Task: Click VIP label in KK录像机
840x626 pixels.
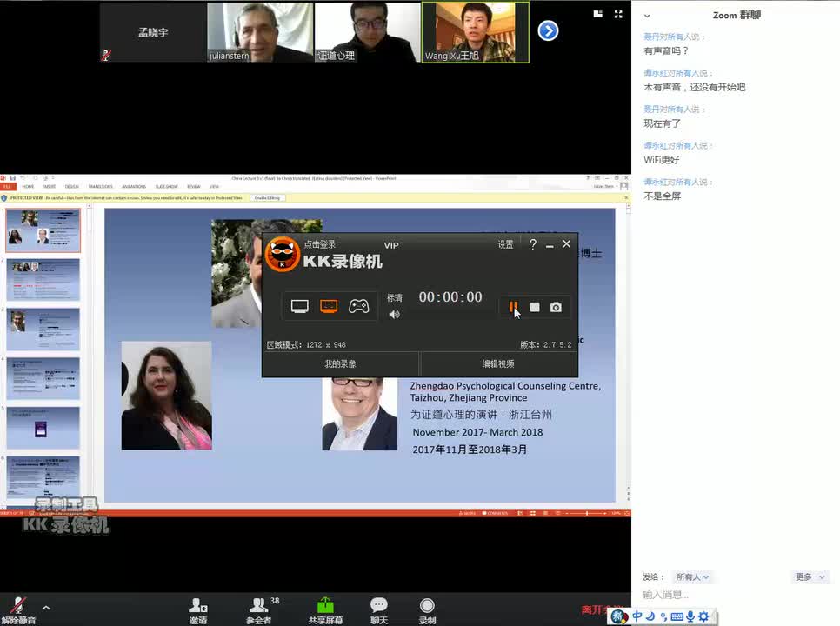Action: point(391,245)
